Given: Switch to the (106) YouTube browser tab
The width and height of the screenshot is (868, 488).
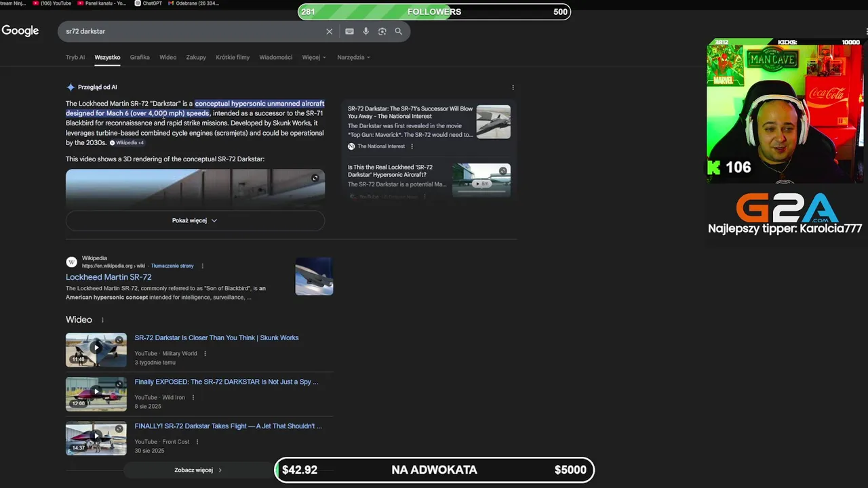Looking at the screenshot, I should tap(52, 3).
